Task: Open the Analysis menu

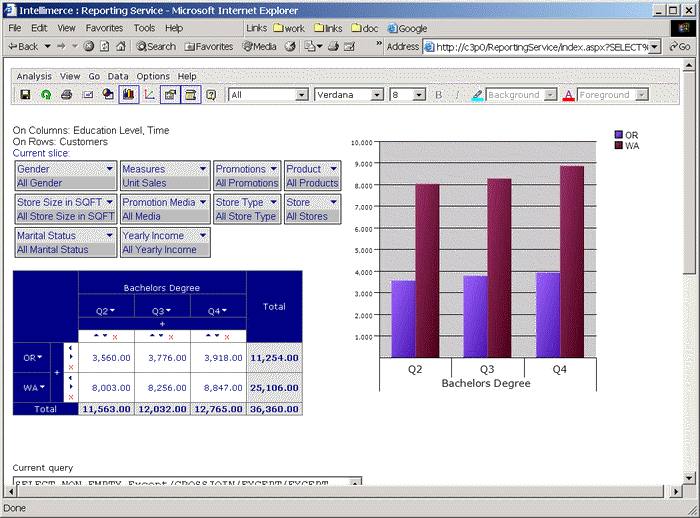Action: tap(34, 76)
